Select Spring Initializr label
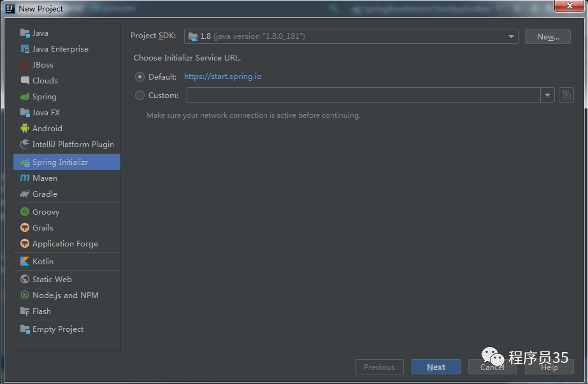 coord(61,162)
